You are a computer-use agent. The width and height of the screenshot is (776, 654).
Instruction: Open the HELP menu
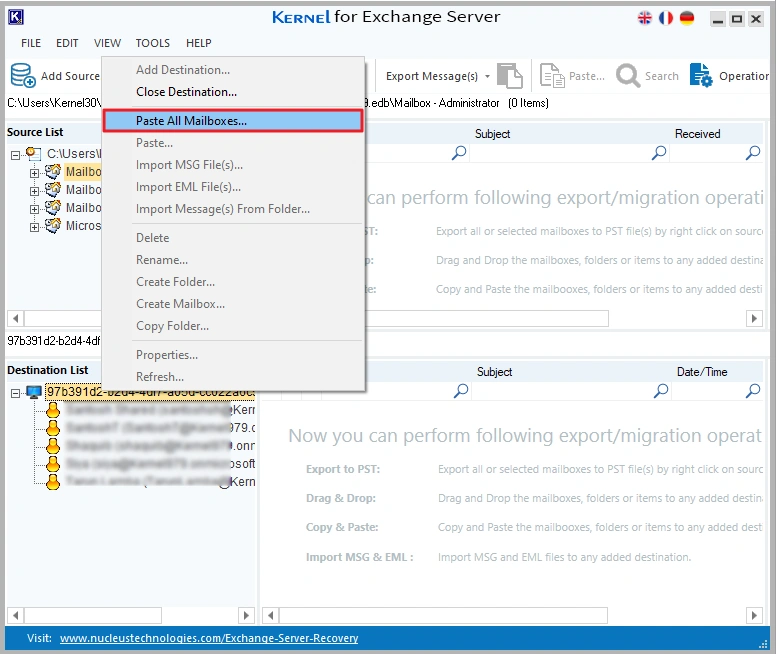(198, 43)
